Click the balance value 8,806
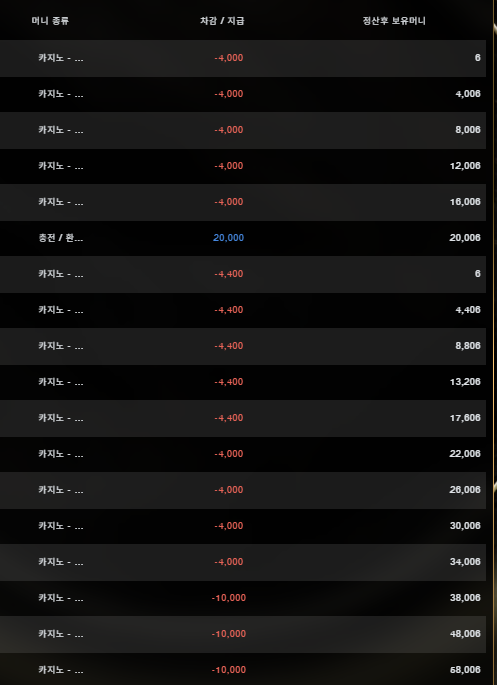The height and width of the screenshot is (685, 497). [x=468, y=346]
